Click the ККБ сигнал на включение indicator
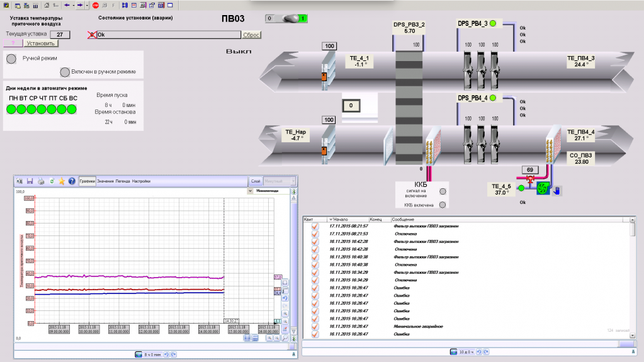 (x=443, y=191)
